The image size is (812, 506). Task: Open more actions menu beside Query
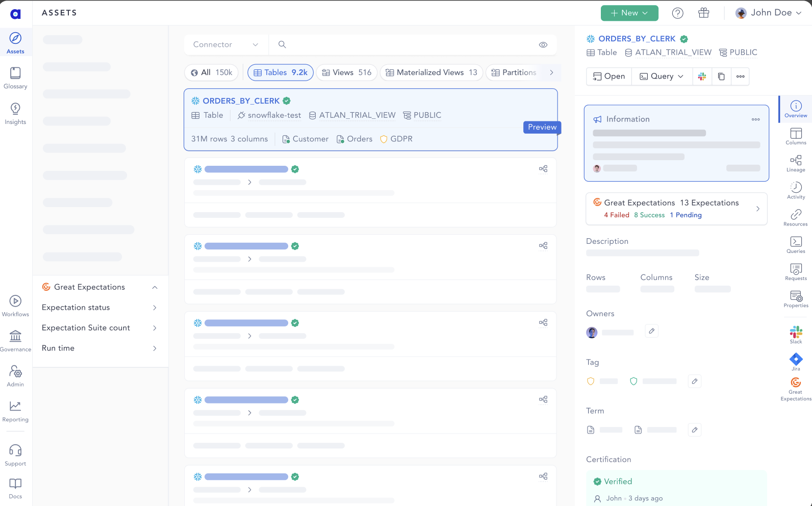point(740,77)
